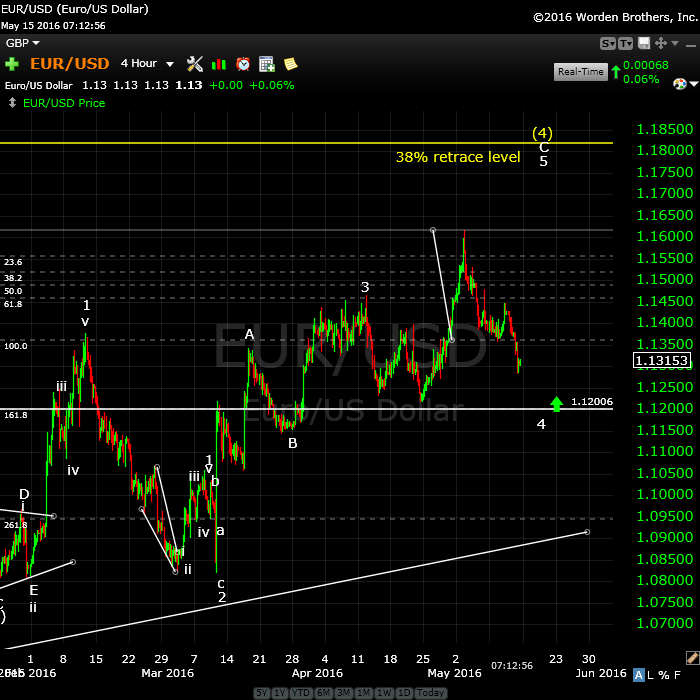Select the 1M range button
This screenshot has width=700, height=700.
click(x=363, y=692)
